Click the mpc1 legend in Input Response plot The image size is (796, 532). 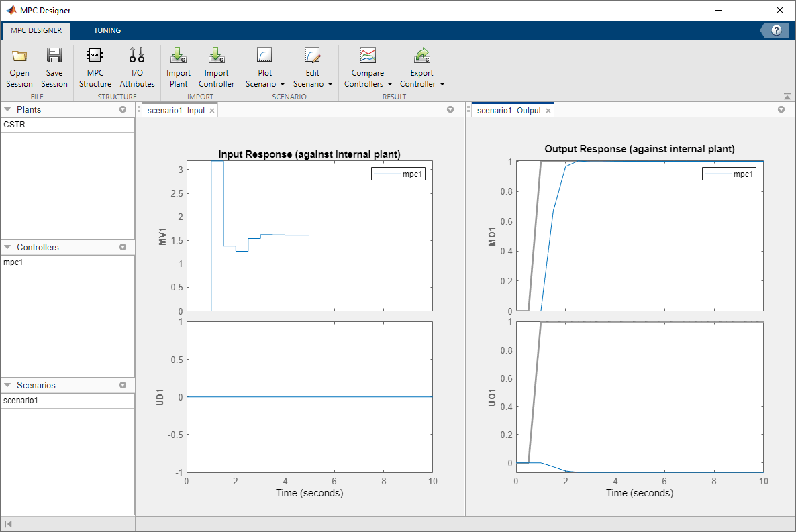pyautogui.click(x=398, y=174)
